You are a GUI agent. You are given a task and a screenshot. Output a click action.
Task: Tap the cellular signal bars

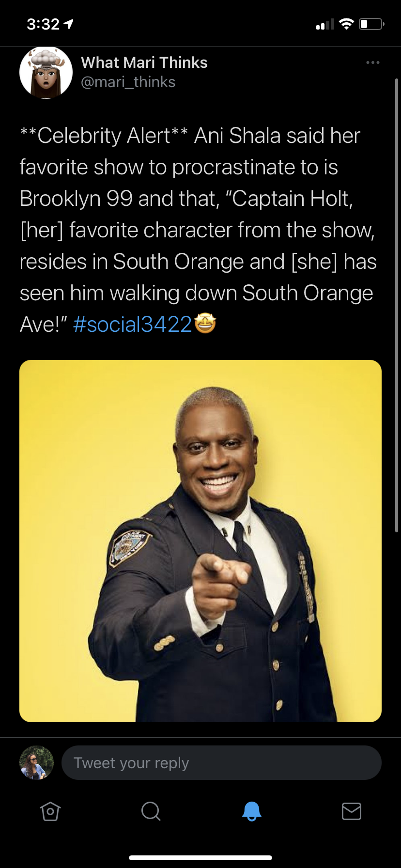(x=325, y=24)
